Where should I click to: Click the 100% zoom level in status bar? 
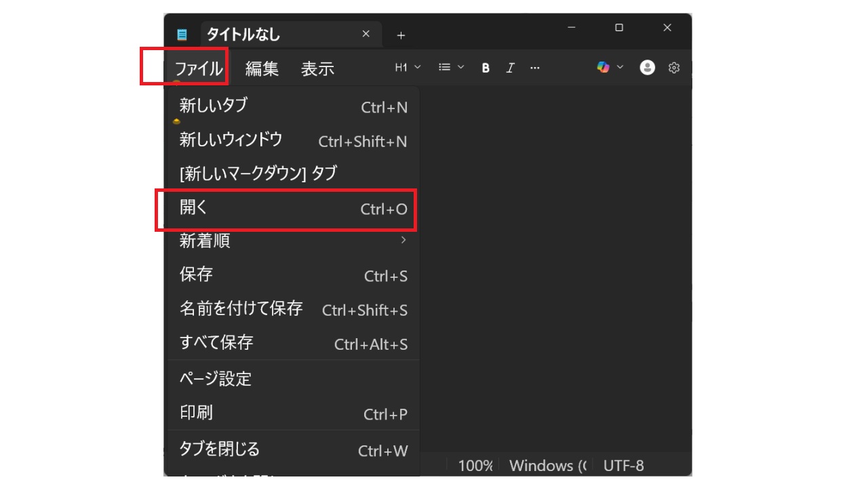coord(475,466)
